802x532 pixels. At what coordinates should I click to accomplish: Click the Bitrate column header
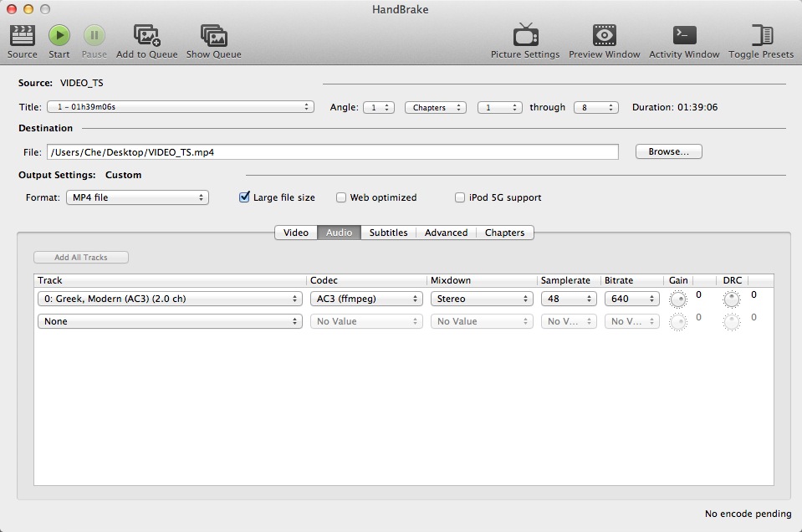[x=632, y=280]
